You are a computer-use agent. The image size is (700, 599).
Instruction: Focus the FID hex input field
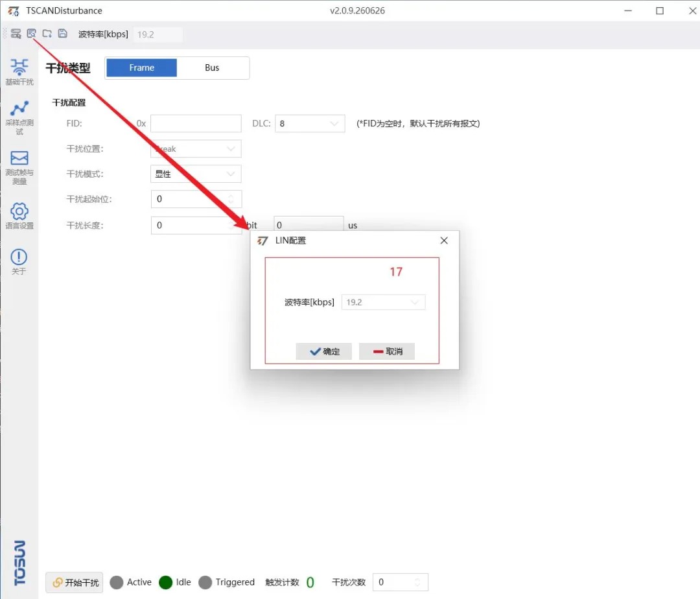point(196,123)
